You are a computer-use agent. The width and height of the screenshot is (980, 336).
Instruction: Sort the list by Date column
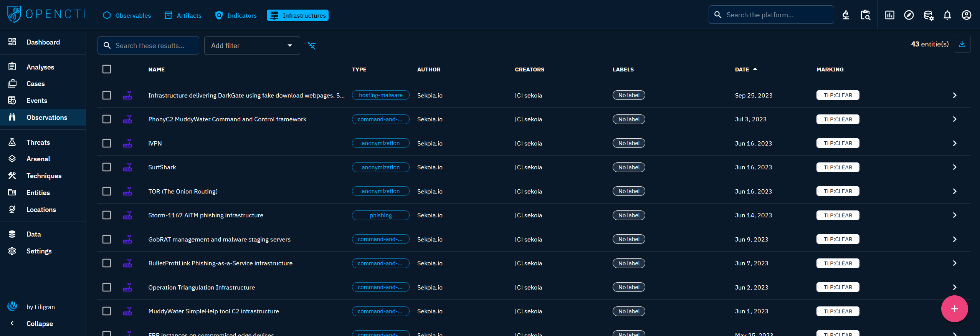[742, 70]
